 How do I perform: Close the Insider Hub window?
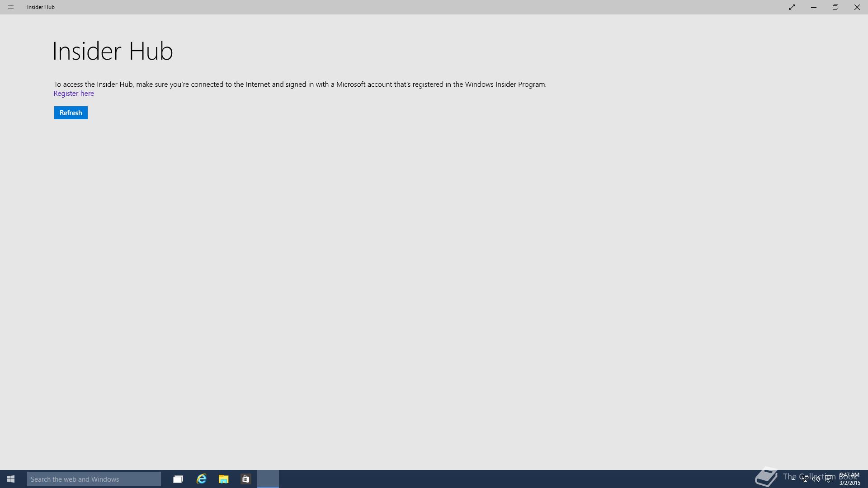click(x=857, y=7)
